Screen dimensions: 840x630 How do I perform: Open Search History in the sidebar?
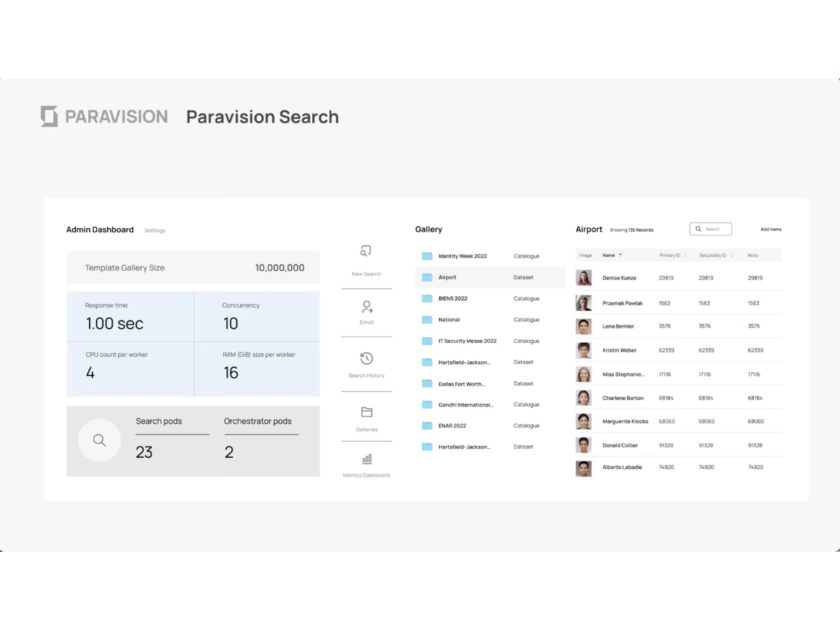click(367, 365)
